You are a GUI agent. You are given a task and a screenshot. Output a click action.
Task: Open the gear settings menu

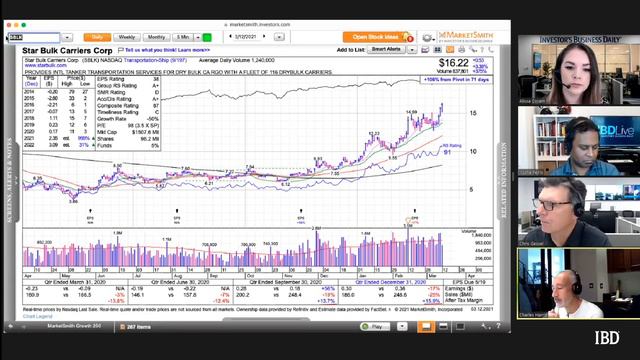(x=427, y=38)
